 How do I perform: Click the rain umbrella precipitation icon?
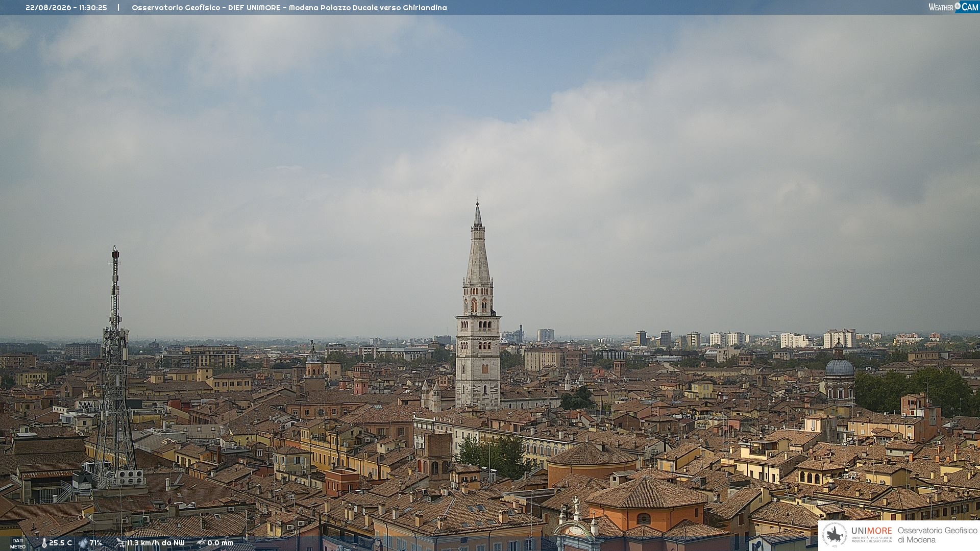pos(201,543)
